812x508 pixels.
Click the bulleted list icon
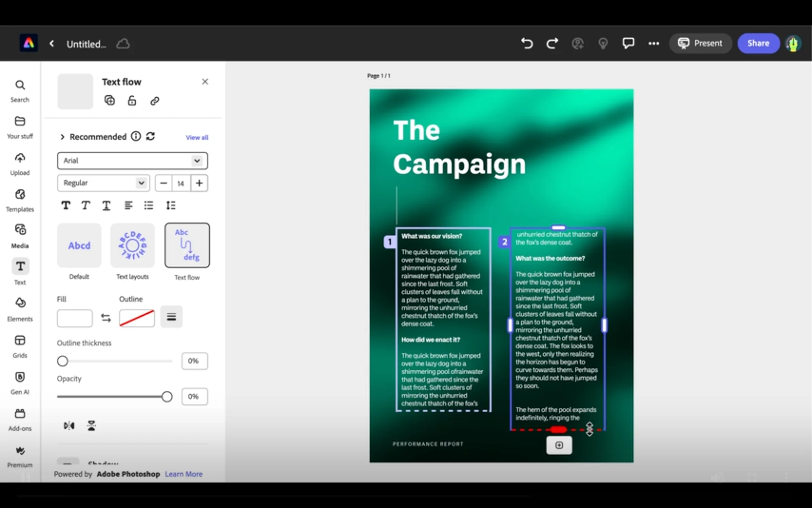148,205
